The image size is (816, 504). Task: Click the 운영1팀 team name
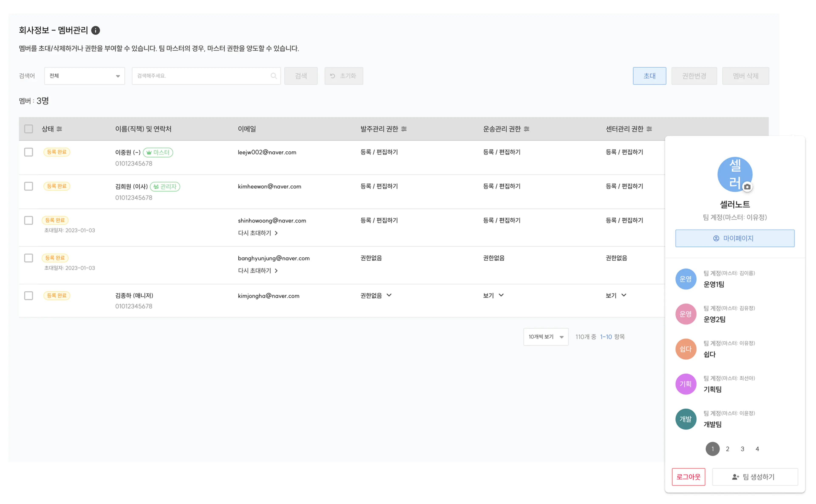tap(714, 284)
